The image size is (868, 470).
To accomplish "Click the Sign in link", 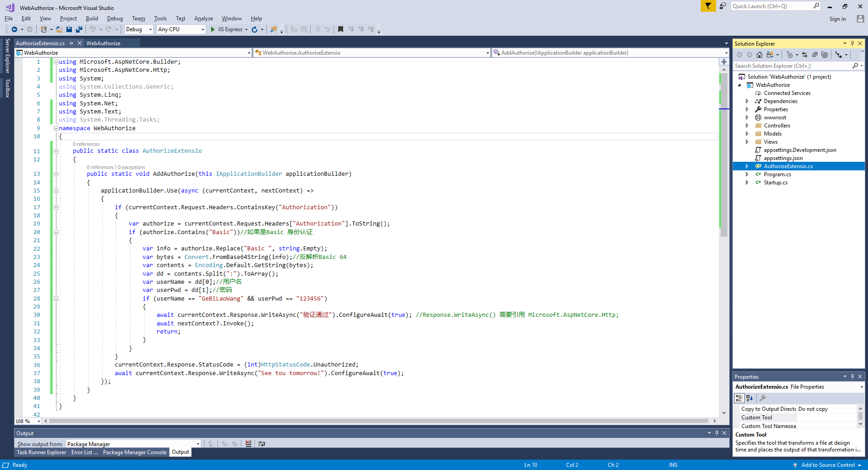I will pos(837,19).
